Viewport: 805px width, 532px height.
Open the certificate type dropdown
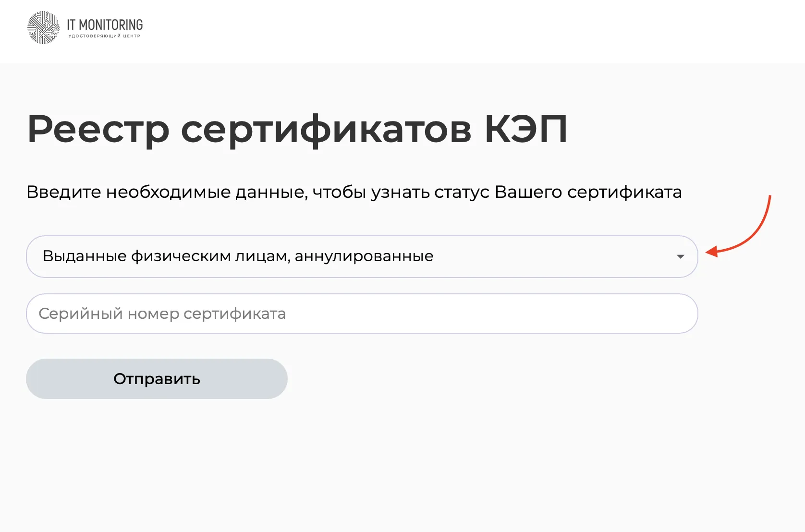point(362,256)
